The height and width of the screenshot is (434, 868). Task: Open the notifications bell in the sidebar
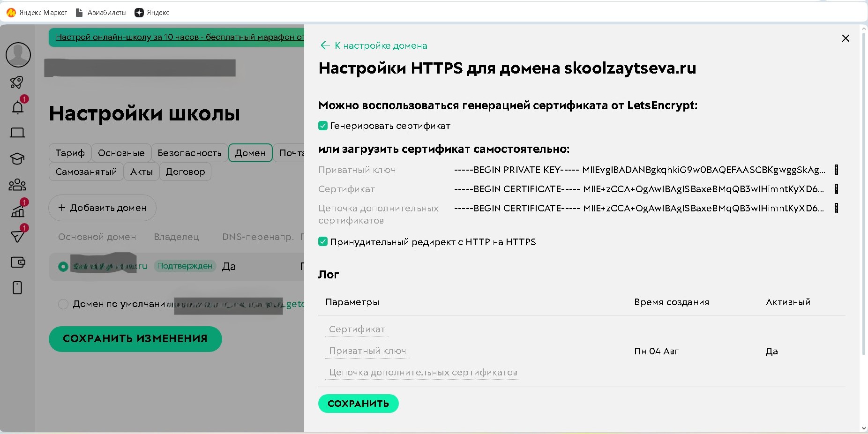click(17, 107)
